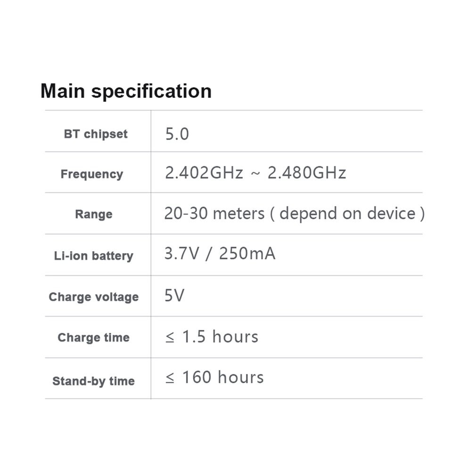The height and width of the screenshot is (476, 476).
Task: Click the 5V charge voltage value
Action: tap(174, 296)
